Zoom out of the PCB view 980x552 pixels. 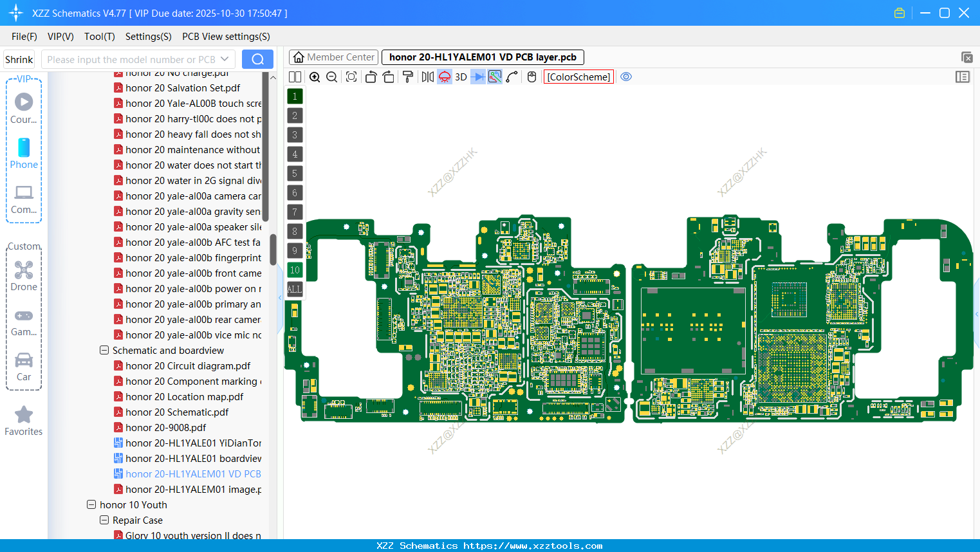pos(332,77)
